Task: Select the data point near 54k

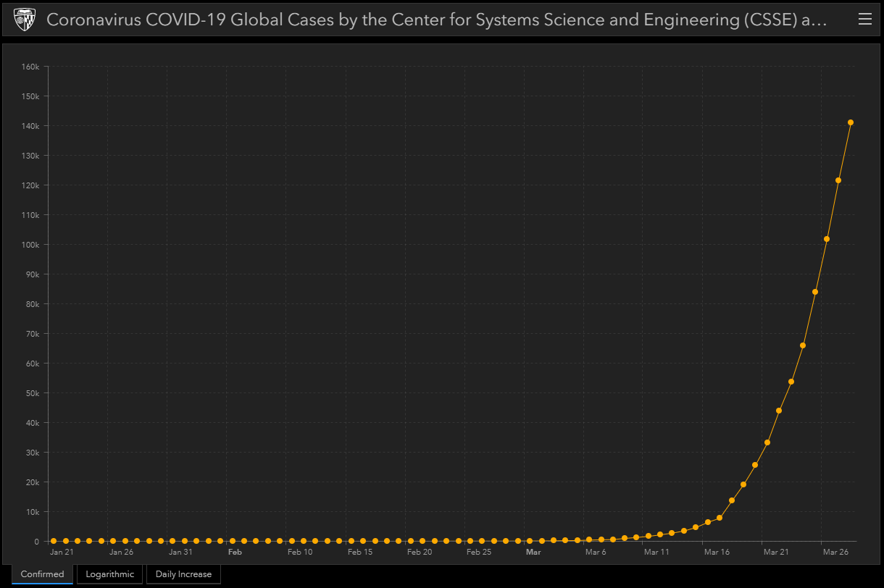Action: (791, 382)
